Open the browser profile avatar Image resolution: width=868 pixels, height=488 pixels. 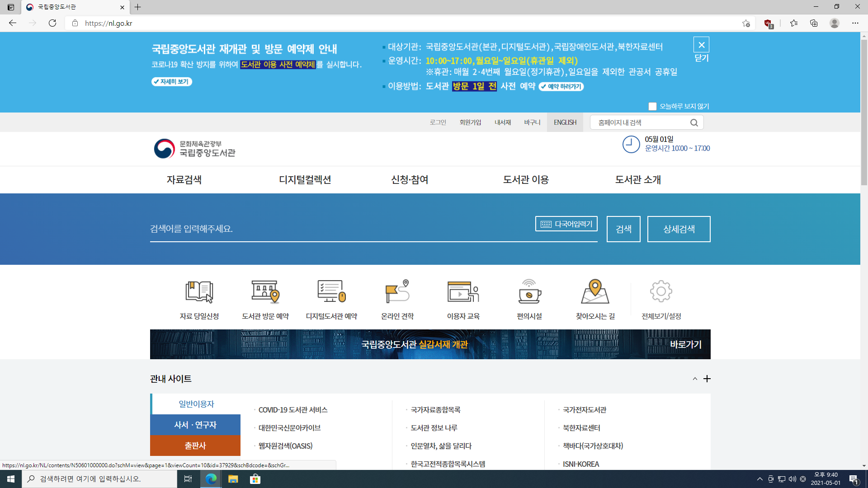coord(835,23)
